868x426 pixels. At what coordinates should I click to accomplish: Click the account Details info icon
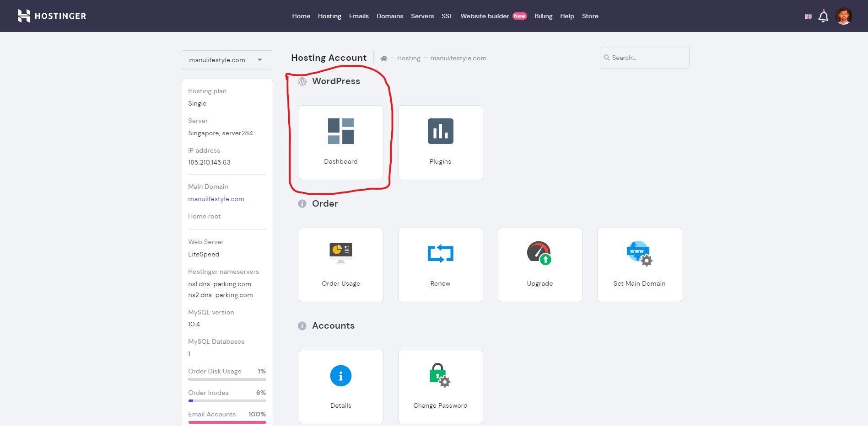(x=340, y=375)
